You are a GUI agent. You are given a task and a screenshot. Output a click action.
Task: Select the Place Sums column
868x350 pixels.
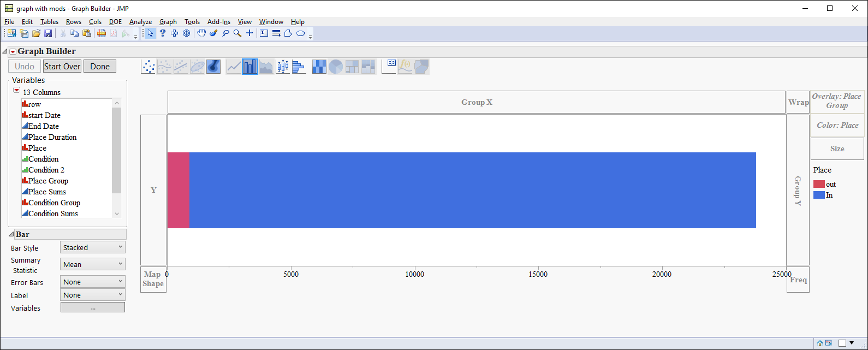point(47,192)
